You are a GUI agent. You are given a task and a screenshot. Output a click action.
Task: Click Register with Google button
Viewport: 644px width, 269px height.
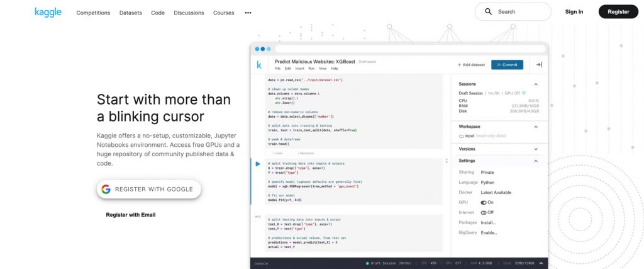148,189
